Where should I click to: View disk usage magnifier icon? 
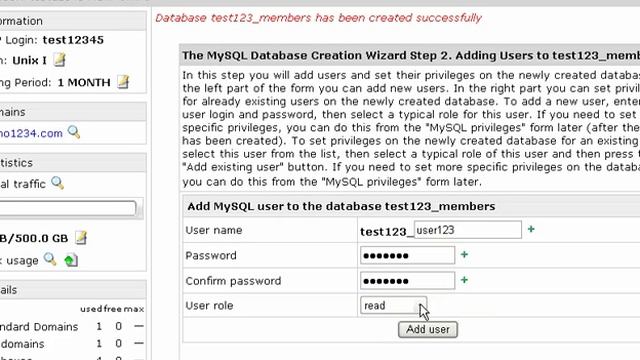50,259
